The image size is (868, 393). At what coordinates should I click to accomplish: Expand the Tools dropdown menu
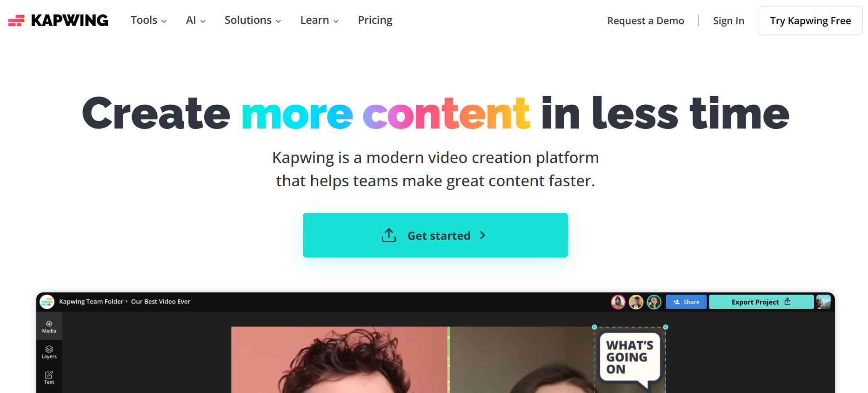pyautogui.click(x=148, y=20)
